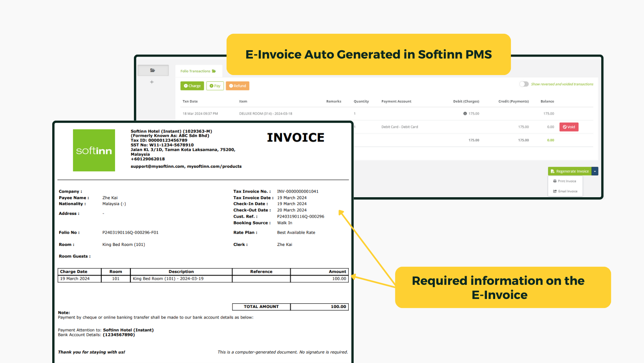The image size is (644, 363).
Task: Click the folder icon in the left sidebar
Action: point(153,70)
